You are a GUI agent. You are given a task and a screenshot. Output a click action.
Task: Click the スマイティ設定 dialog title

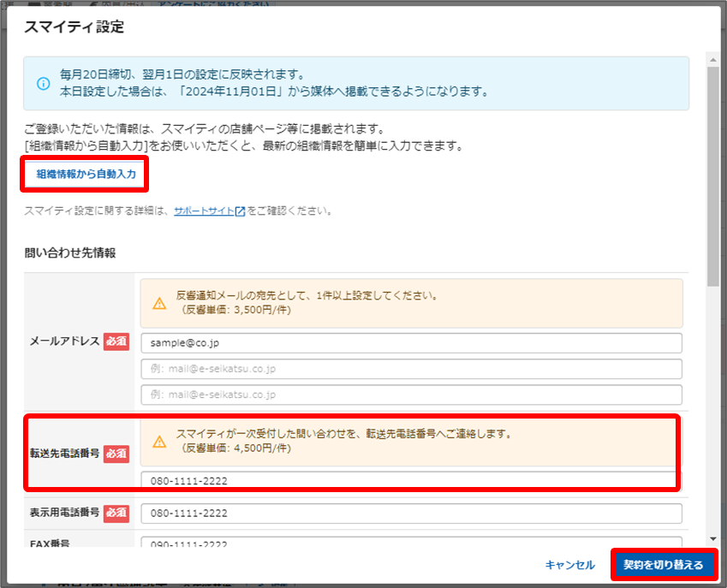(x=74, y=27)
